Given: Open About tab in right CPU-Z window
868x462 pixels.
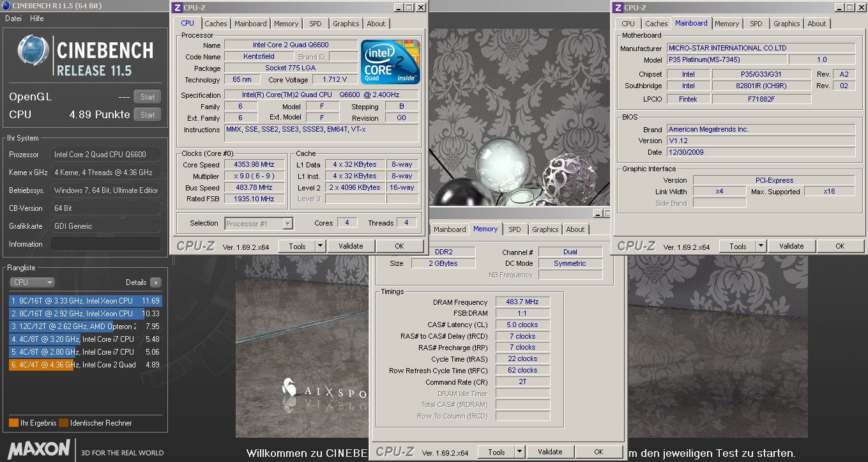Looking at the screenshot, I should coord(817,24).
